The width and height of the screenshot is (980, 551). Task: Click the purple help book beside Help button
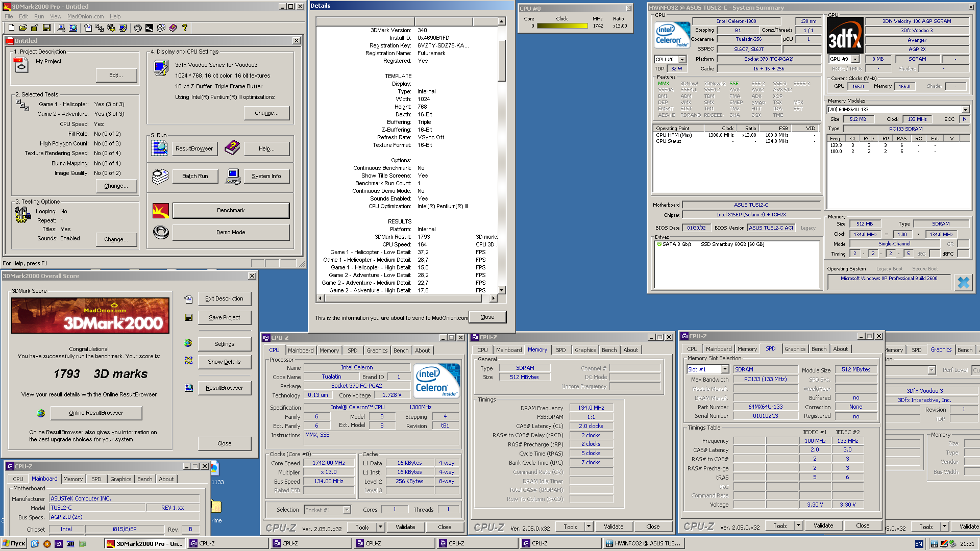[x=232, y=148]
